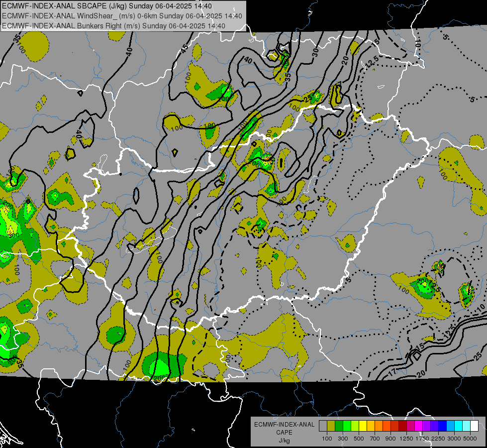The width and height of the screenshot is (487, 448).
Task: Click the Bunkers Right (m/s) title line
Action: pos(114,26)
